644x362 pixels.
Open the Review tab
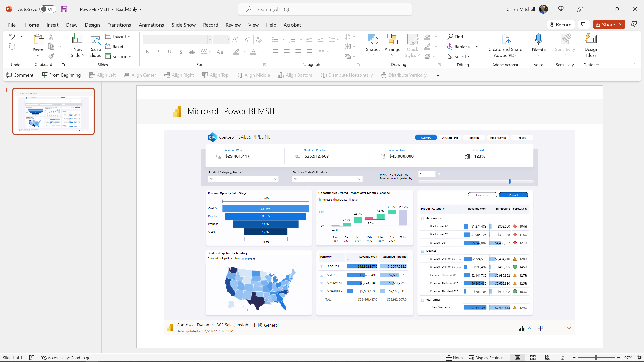pos(233,25)
